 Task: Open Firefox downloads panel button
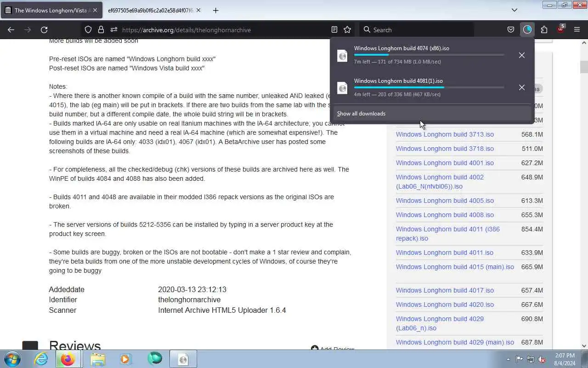[527, 29]
